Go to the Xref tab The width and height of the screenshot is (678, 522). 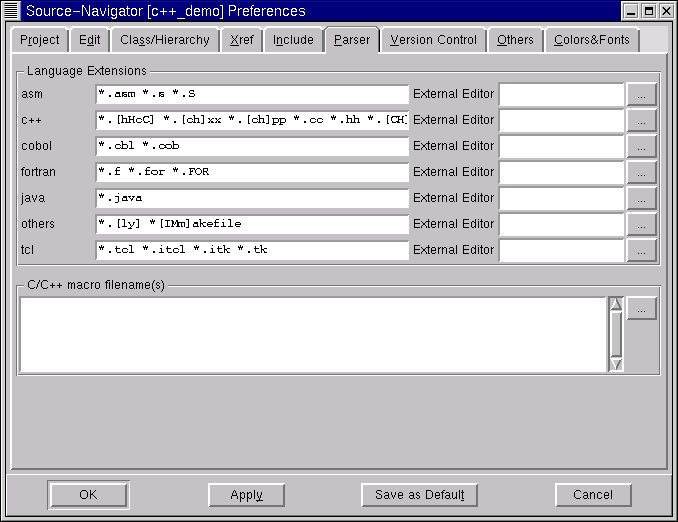click(242, 40)
